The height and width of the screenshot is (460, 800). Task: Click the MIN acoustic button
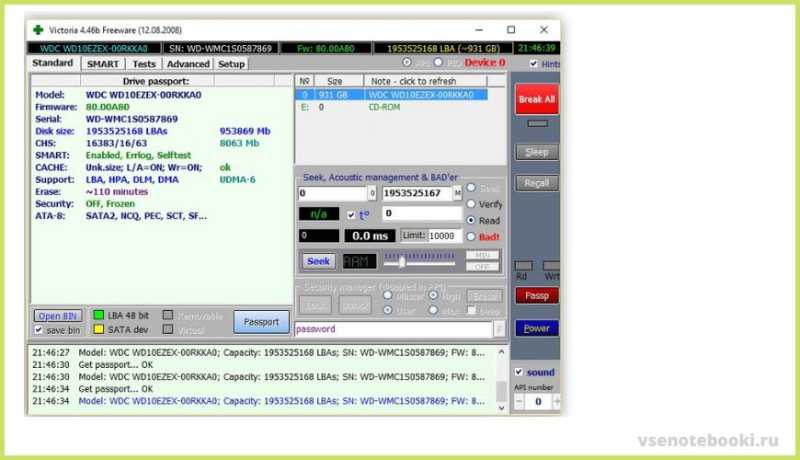482,255
